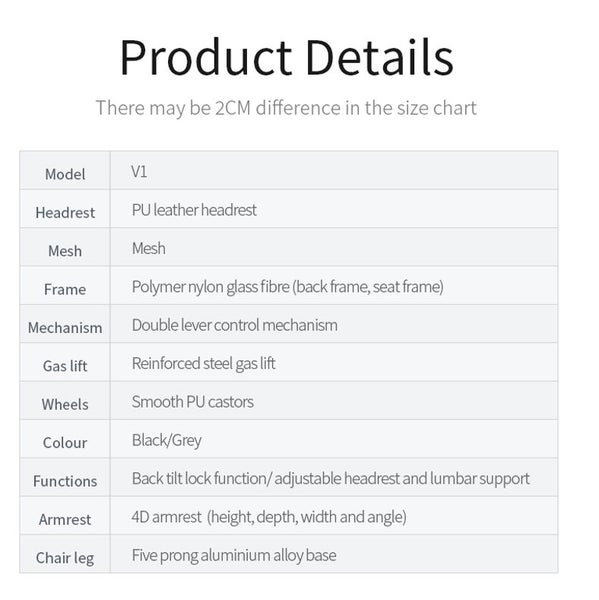Viewport: 599px width, 600px height.
Task: Select the 2CM difference size note
Action: tap(286, 108)
